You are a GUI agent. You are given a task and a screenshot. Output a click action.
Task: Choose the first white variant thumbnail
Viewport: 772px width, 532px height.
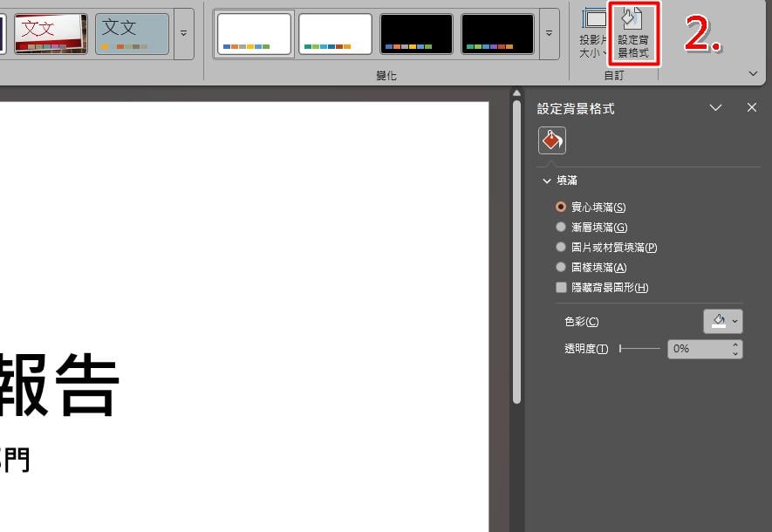point(254,34)
